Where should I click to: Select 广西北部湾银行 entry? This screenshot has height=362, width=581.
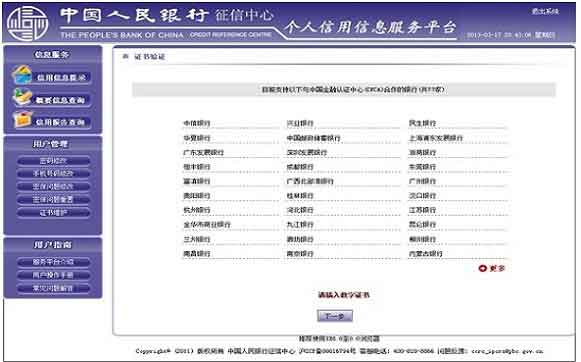pyautogui.click(x=310, y=181)
